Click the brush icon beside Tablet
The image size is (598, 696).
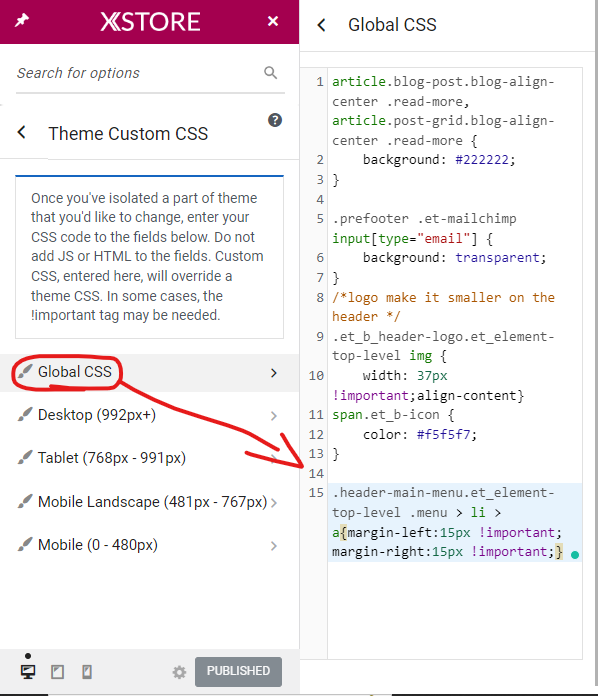coord(25,457)
